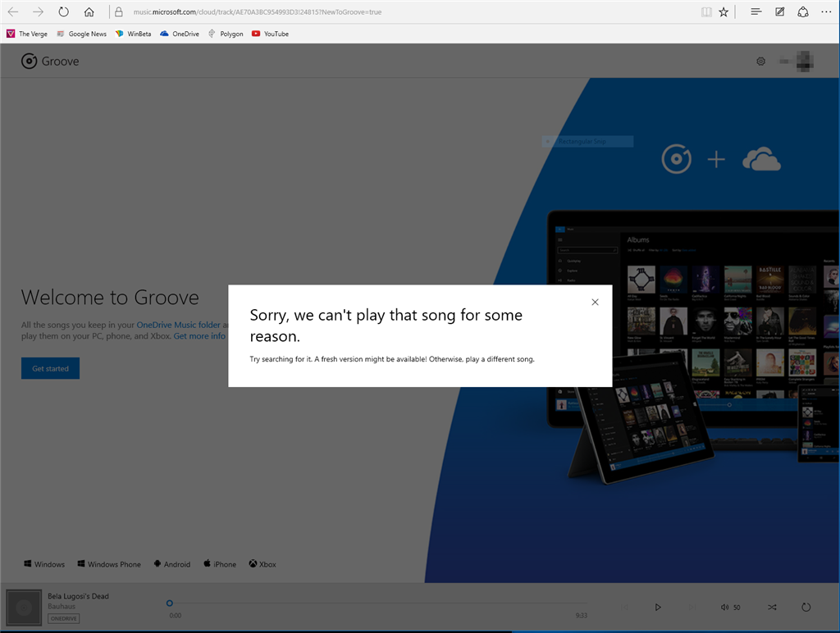This screenshot has width=840, height=633.
Task: Go back in the browser
Action: point(13,11)
